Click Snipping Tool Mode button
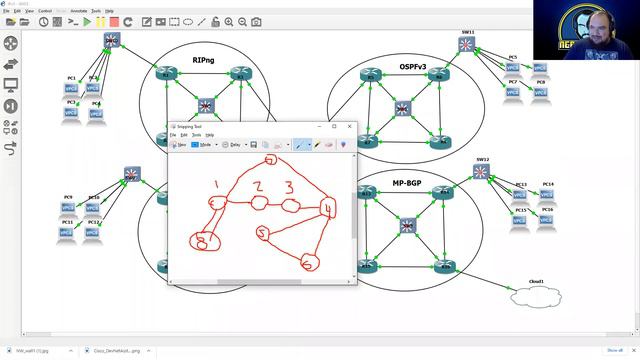The height and width of the screenshot is (360, 640). coord(201,144)
